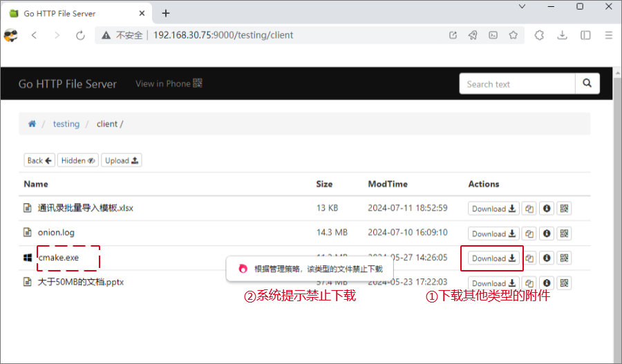622x364 pixels.
Task: Show QR code for 大于50MB的文档.pptx
Action: point(564,283)
